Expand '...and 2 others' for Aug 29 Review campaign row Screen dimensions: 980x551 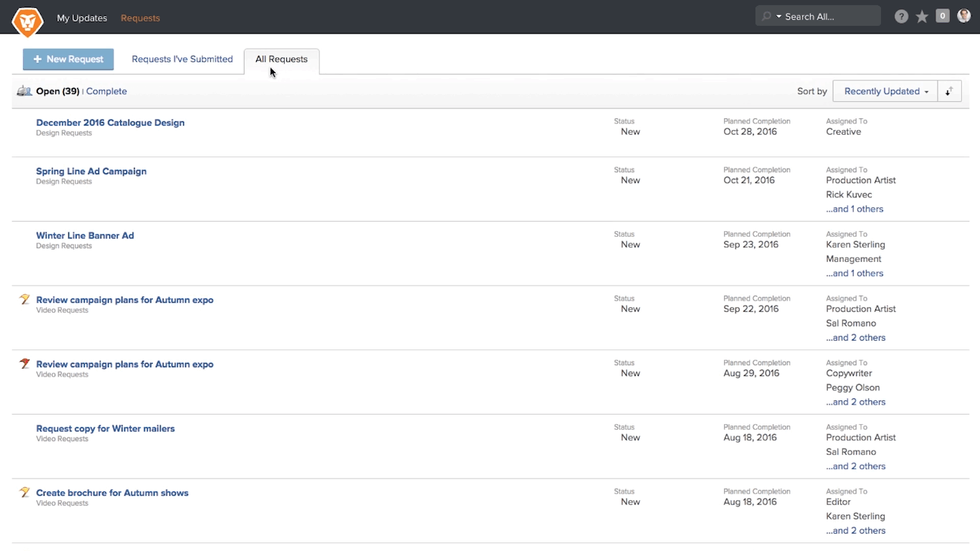[x=856, y=402]
